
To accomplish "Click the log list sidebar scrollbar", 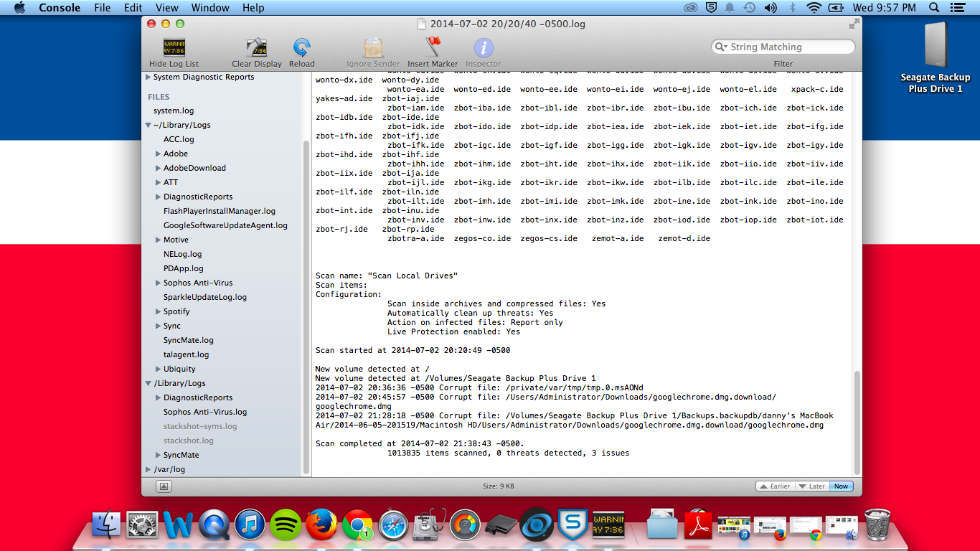I will click(x=307, y=307).
